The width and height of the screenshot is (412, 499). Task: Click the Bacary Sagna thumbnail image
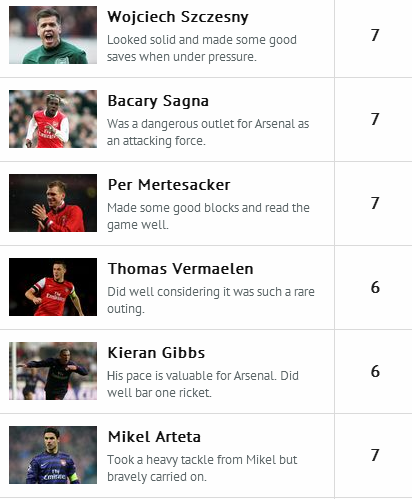click(53, 119)
